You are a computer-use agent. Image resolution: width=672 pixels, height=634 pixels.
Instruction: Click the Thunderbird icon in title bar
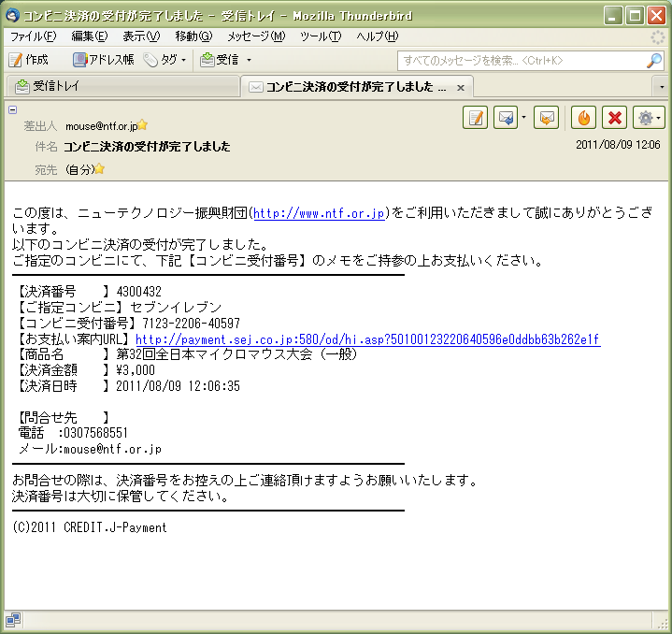click(12, 16)
